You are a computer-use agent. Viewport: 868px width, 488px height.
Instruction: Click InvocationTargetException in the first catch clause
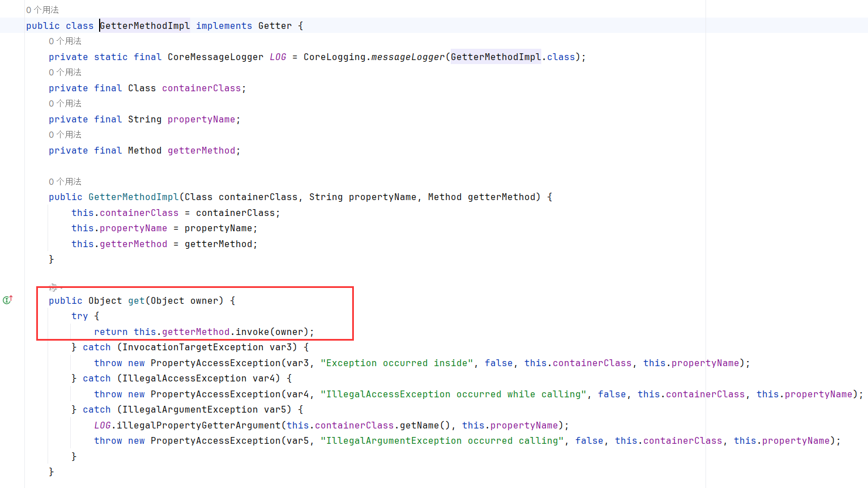coord(193,347)
